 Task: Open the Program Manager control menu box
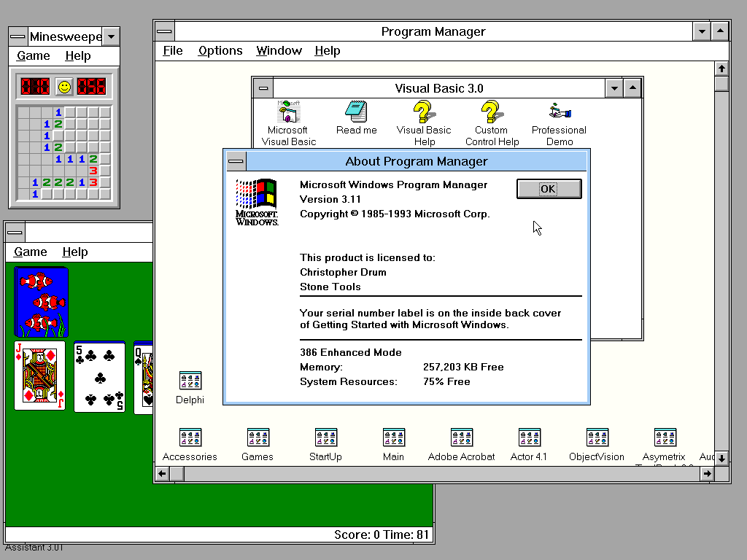click(x=164, y=31)
